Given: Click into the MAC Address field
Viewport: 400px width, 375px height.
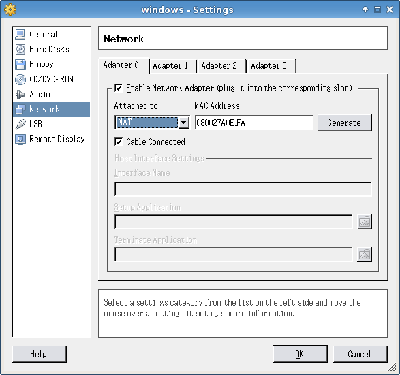Looking at the screenshot, I should 254,123.
